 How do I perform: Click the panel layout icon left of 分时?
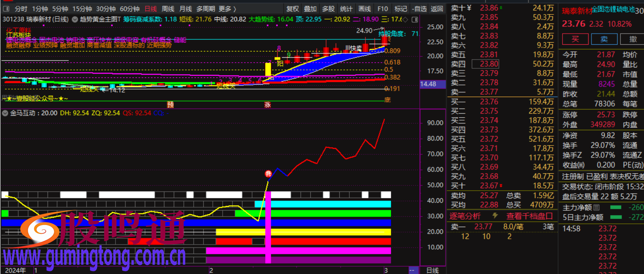pos(5,9)
